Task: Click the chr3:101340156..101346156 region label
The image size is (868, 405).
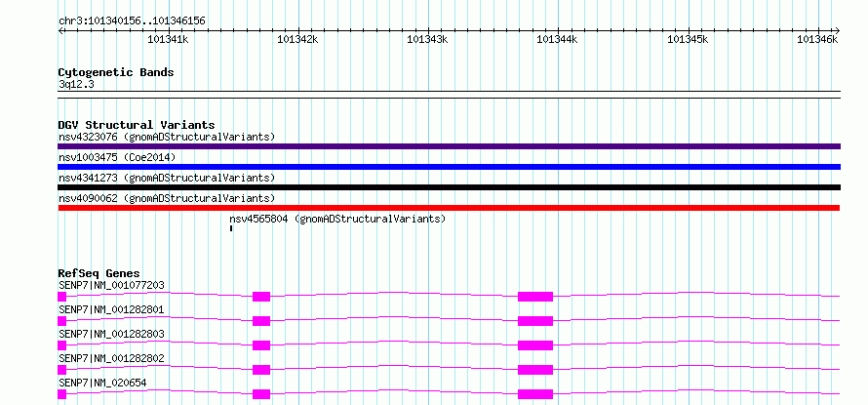Action: pyautogui.click(x=132, y=21)
